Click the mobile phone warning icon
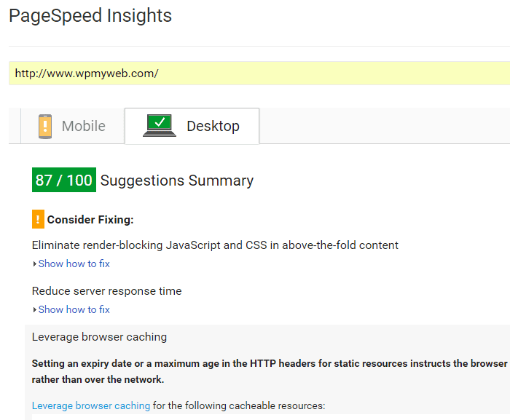Screen dimensions: 510x420 click(x=45, y=127)
